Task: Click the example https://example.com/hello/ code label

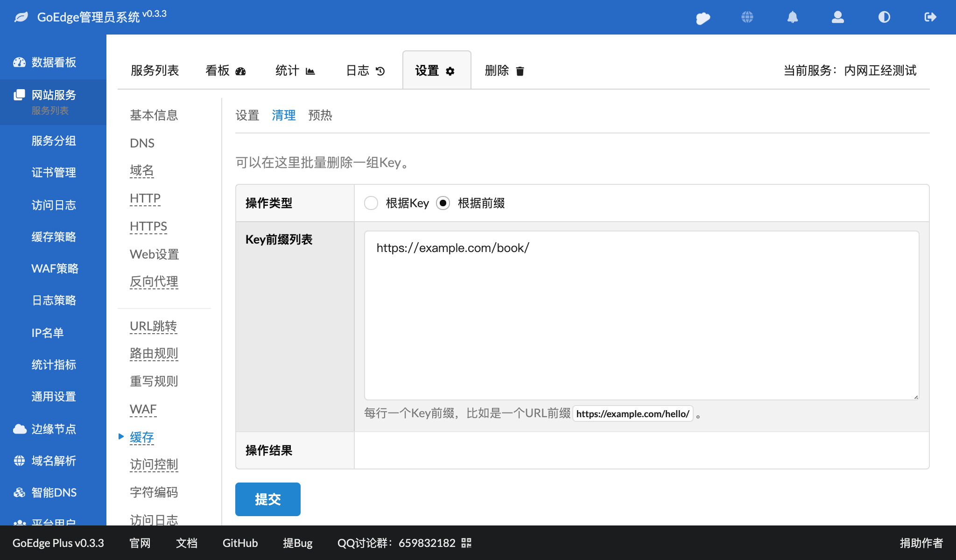Action: [633, 413]
